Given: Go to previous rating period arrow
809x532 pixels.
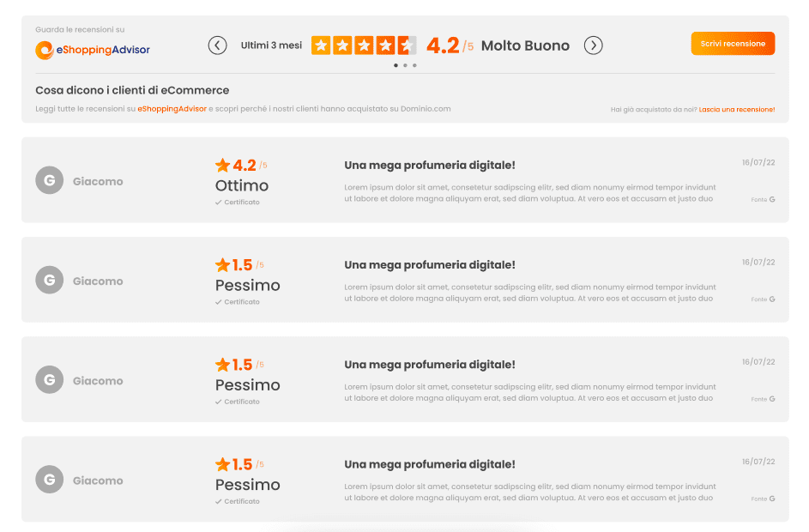Looking at the screenshot, I should [x=218, y=45].
